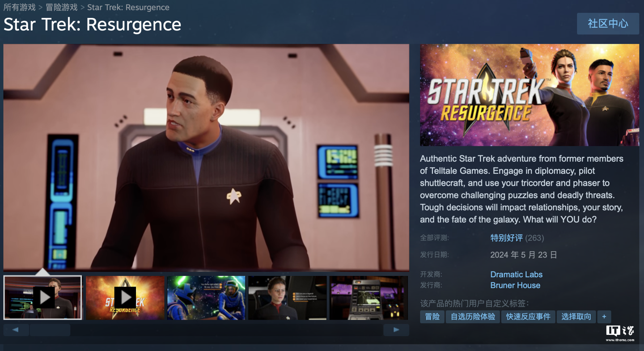The width and height of the screenshot is (644, 351).
Task: View 特别好评 review summary
Action: click(x=507, y=238)
